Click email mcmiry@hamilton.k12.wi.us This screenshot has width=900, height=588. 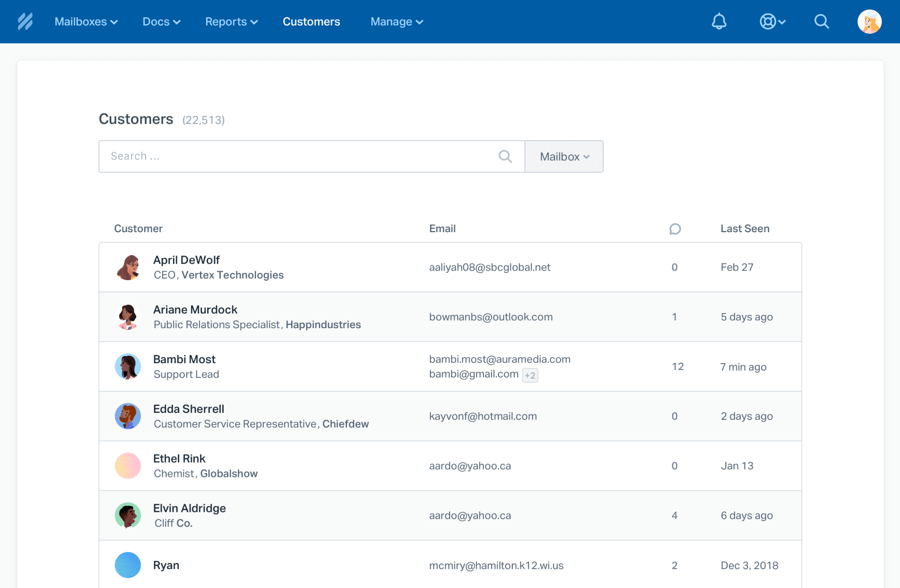(x=496, y=566)
